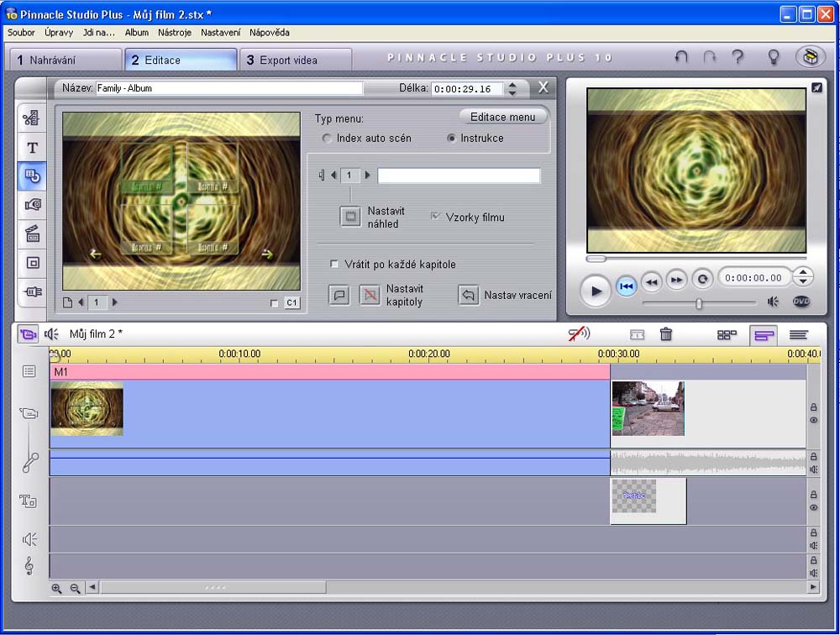Click the preview timecode spinner arrows
Image resolution: width=840 pixels, height=635 pixels.
coord(803,277)
